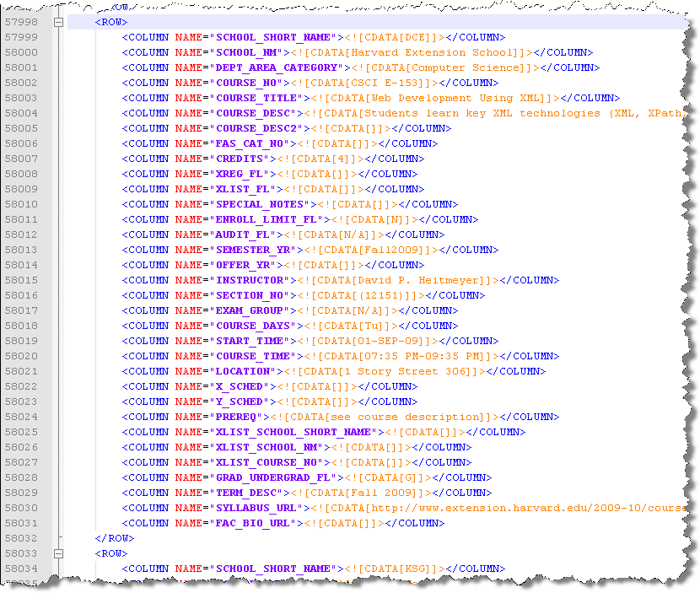Select line number 58000 in the margin
700x593 pixels.
21,52
